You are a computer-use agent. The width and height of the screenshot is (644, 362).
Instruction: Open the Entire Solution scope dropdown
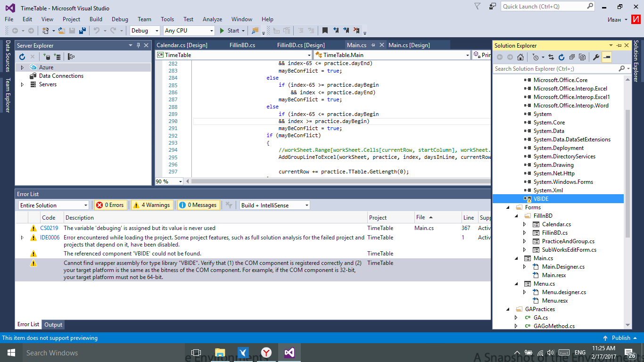pyautogui.click(x=53, y=205)
